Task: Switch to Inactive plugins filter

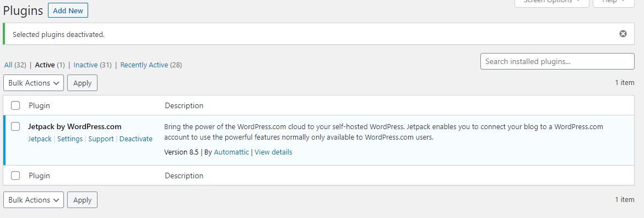Action: coord(85,65)
